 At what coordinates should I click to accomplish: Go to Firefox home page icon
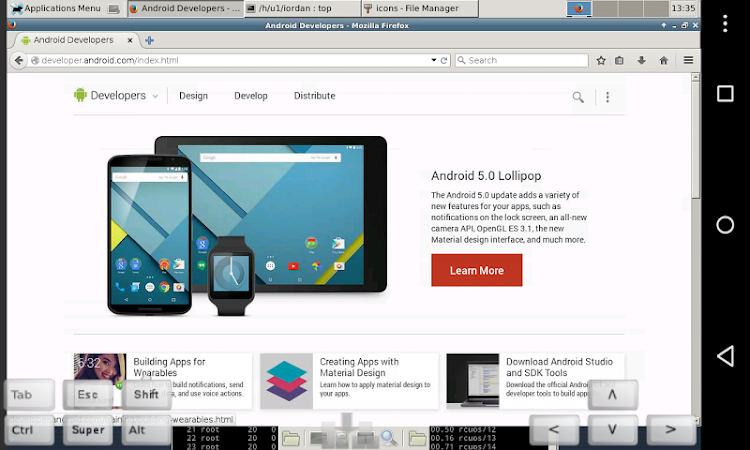(x=663, y=60)
